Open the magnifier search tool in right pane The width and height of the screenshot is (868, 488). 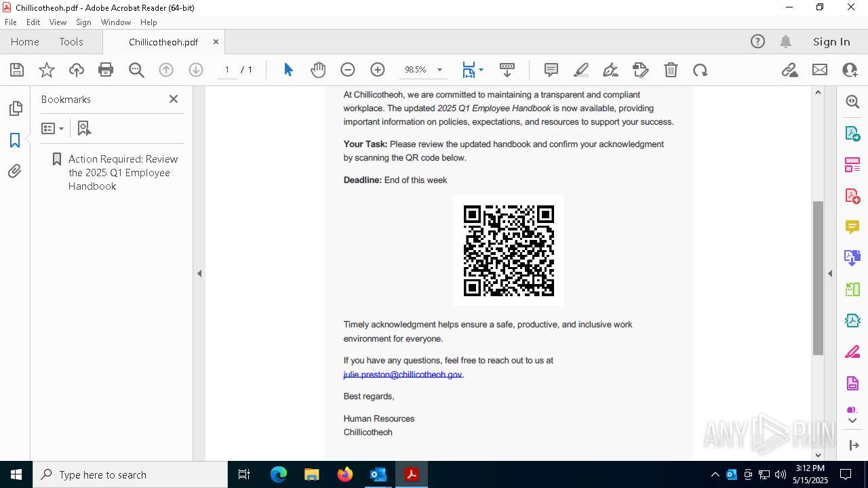852,102
